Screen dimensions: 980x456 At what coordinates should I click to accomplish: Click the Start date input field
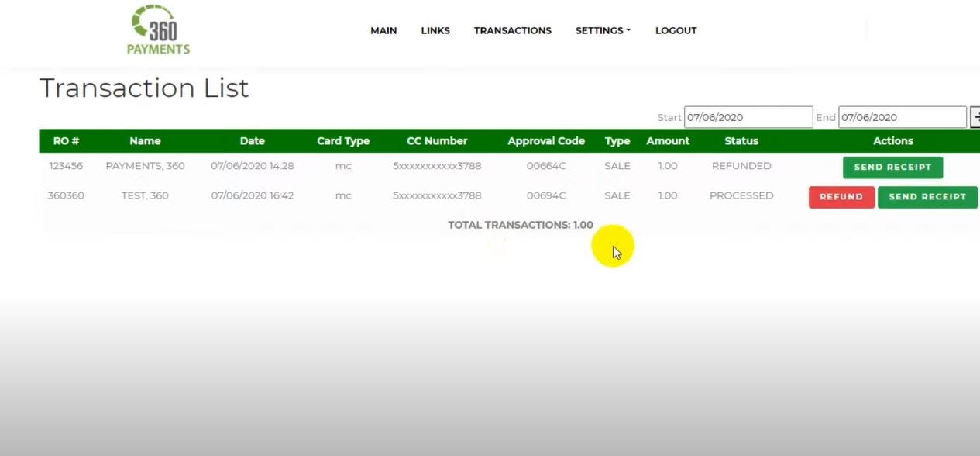(748, 116)
